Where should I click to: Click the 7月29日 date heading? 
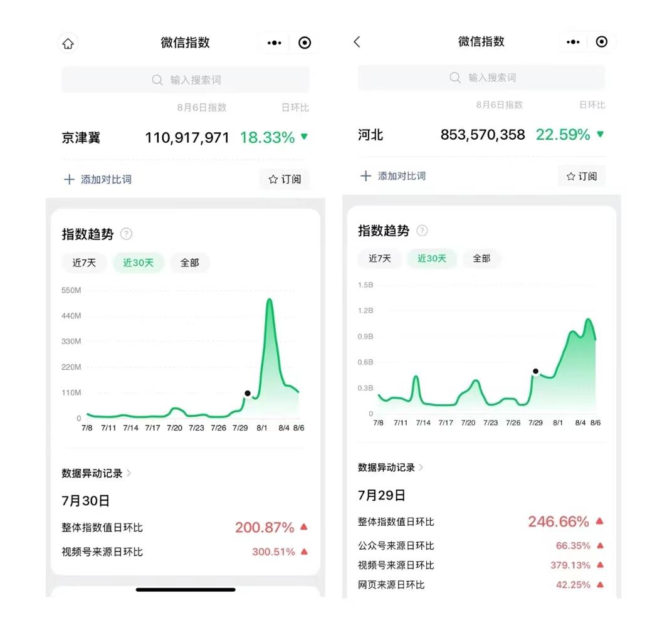tap(381, 495)
